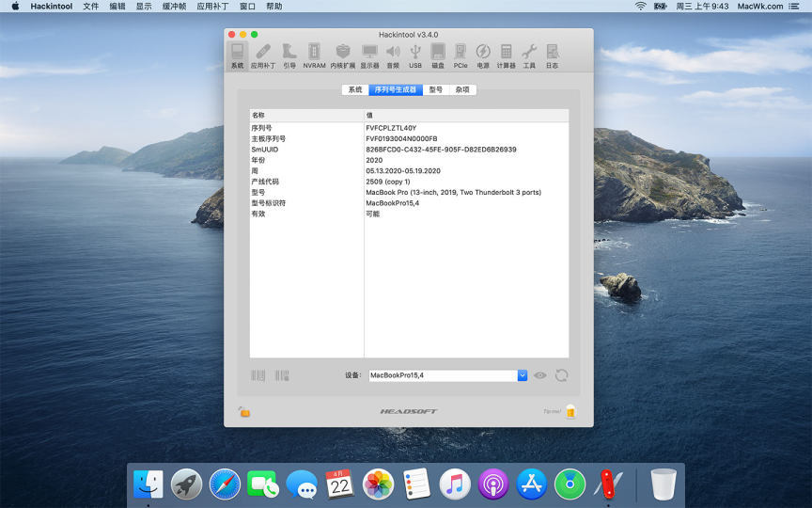Select the 系统 sub-tab

pos(354,90)
